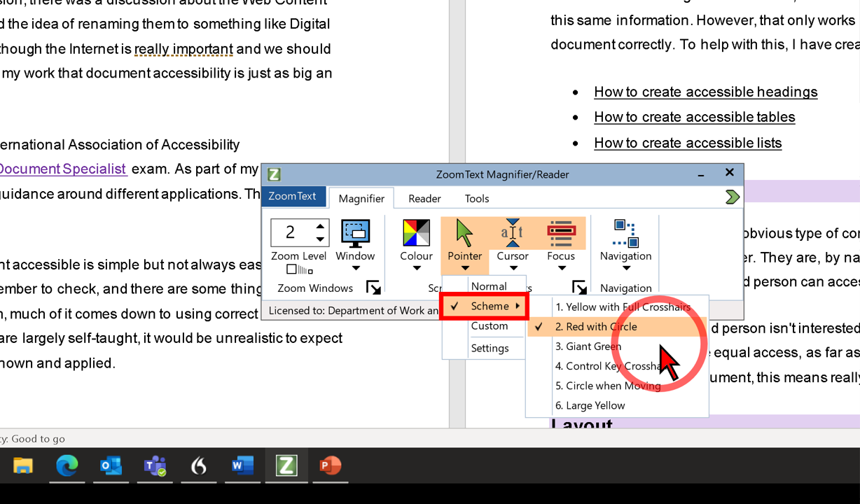Open Microsoft Edge from the taskbar
860x504 pixels.
[67, 465]
